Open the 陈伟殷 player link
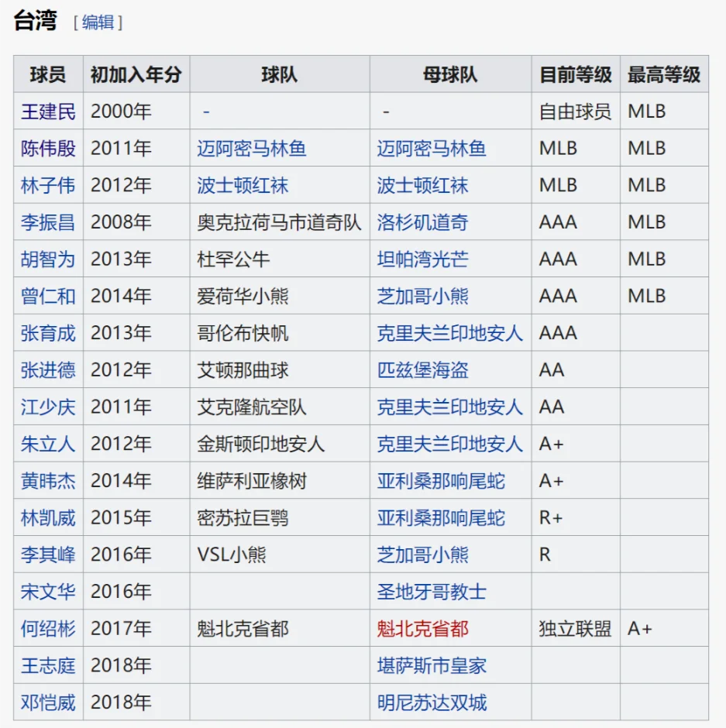The image size is (726, 728). [x=48, y=148]
